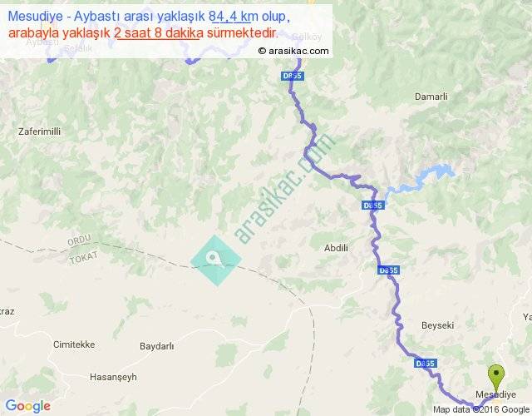Click the D855 road shield near Gölköy
Viewport: 532px width, 416px height.
coord(292,76)
